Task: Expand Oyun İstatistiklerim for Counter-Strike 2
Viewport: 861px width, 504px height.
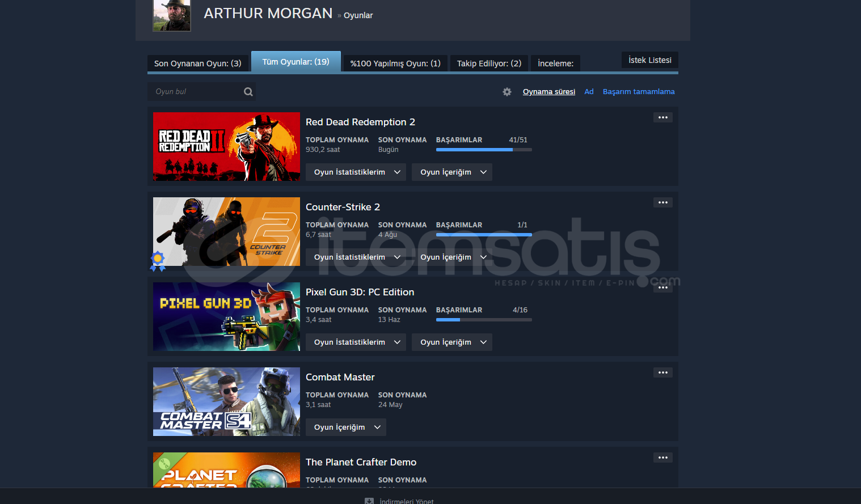Action: click(x=356, y=257)
